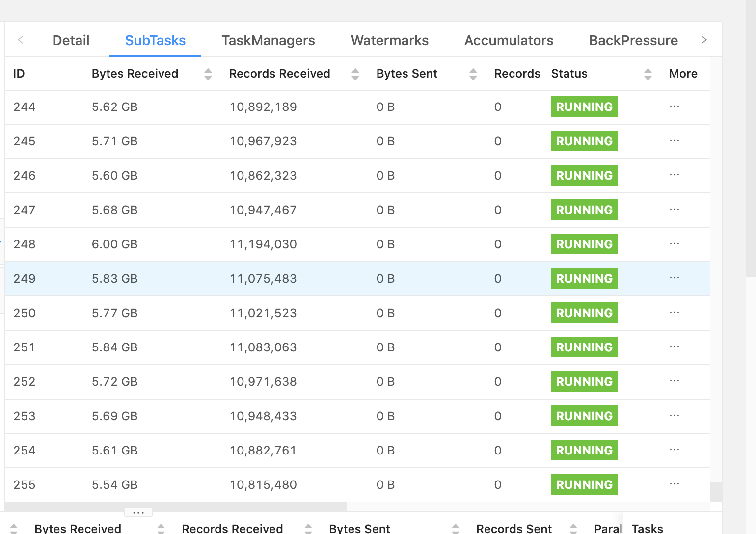Click ellipsis menu for subtask 252
This screenshot has width=756, height=534.
[x=674, y=381]
